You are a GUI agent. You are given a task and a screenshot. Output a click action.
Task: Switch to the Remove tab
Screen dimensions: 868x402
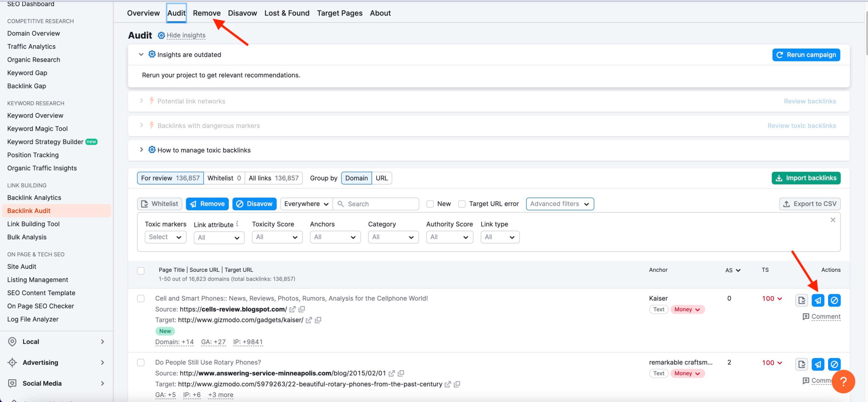click(x=207, y=13)
